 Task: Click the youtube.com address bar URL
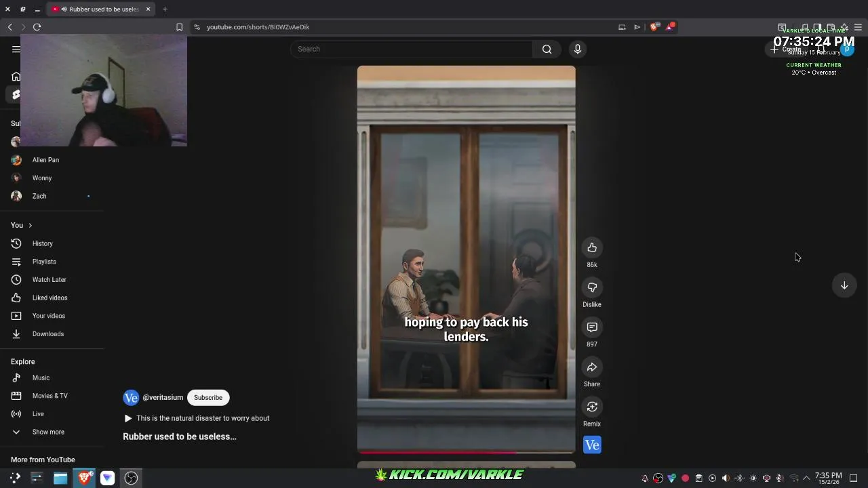click(258, 27)
